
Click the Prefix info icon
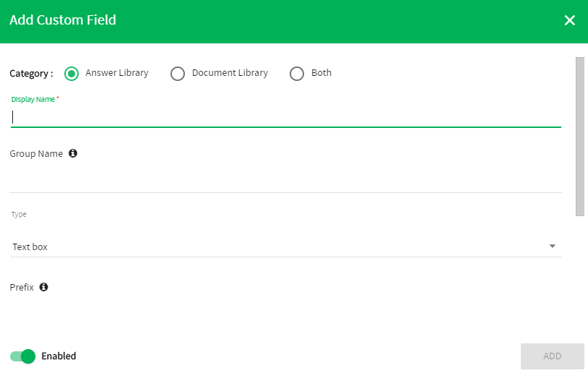(x=44, y=287)
